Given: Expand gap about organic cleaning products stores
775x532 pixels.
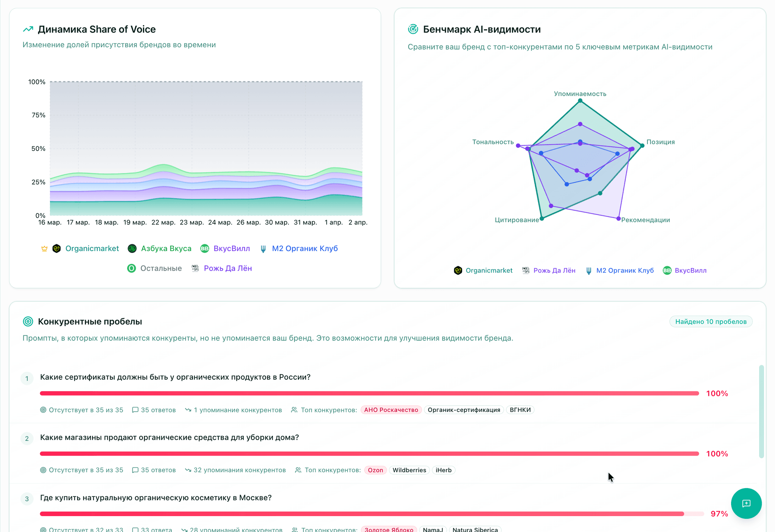Looking at the screenshot, I should [169, 437].
